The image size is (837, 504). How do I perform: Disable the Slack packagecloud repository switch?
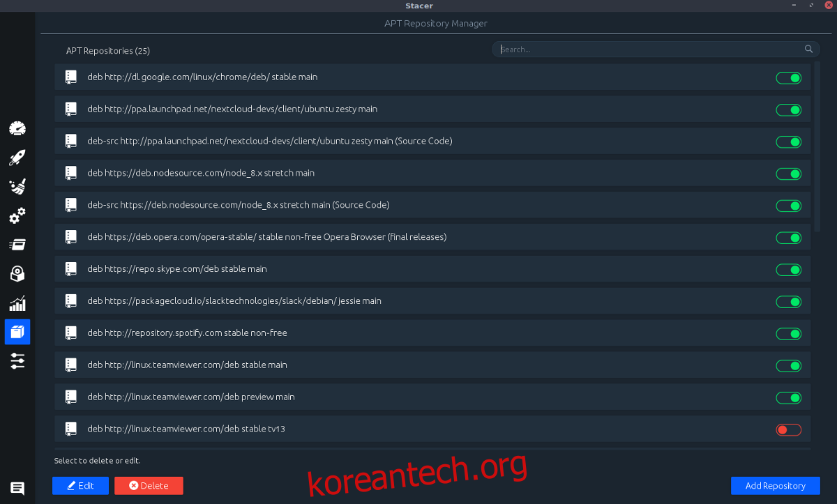[x=789, y=302]
